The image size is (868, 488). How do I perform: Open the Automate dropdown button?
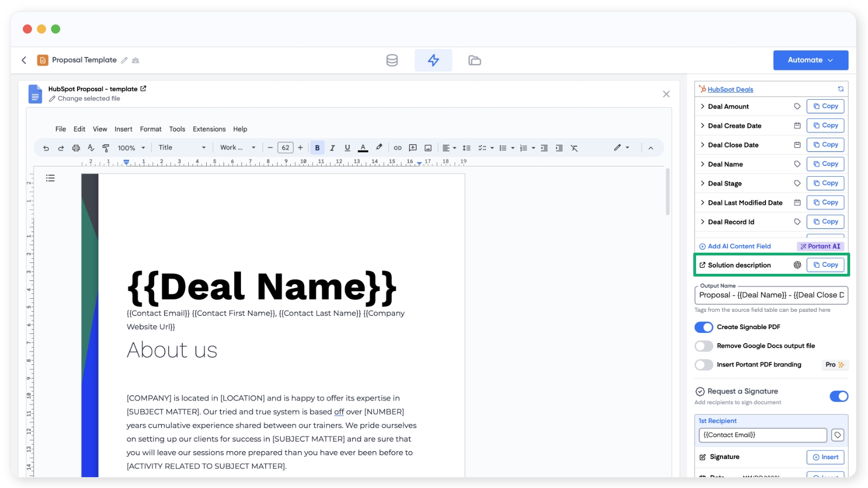[810, 60]
